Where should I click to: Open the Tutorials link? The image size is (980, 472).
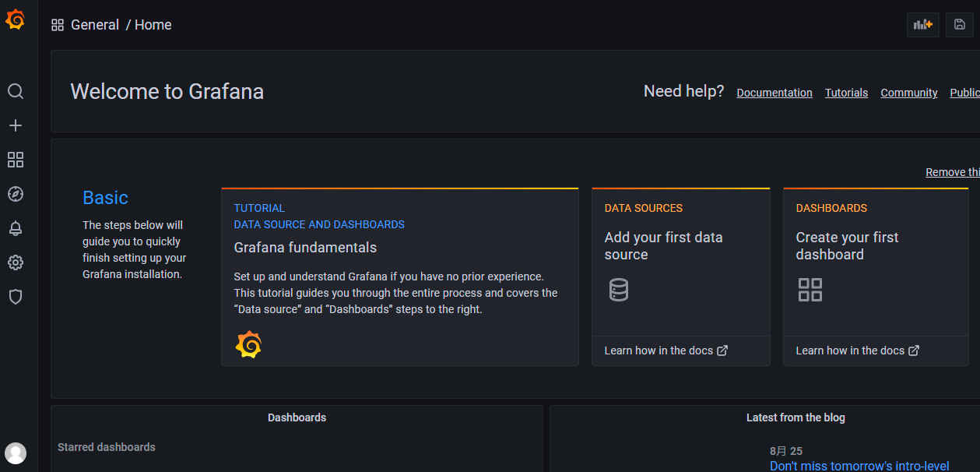click(x=846, y=93)
